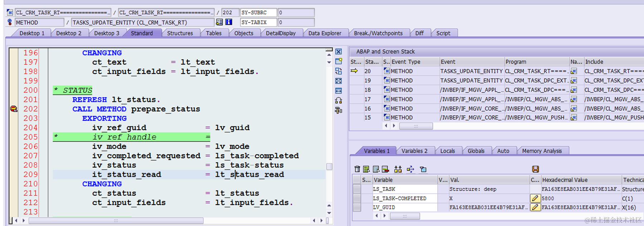Click the Program column header in stack
The width and height of the screenshot is (644, 226).
(537, 62)
